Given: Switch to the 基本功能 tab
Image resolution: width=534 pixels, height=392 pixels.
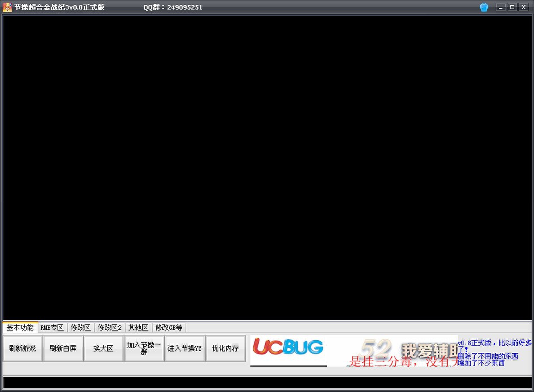Looking at the screenshot, I should 20,327.
